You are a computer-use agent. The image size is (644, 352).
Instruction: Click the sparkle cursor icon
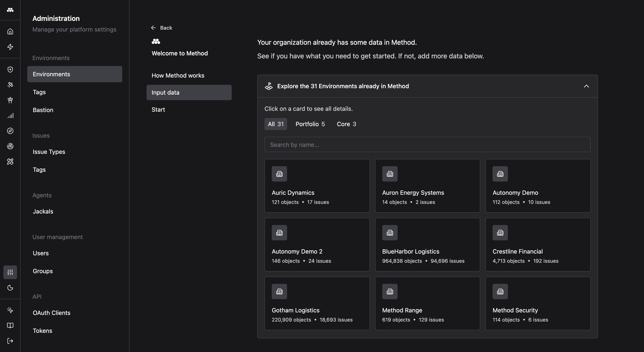tap(10, 310)
